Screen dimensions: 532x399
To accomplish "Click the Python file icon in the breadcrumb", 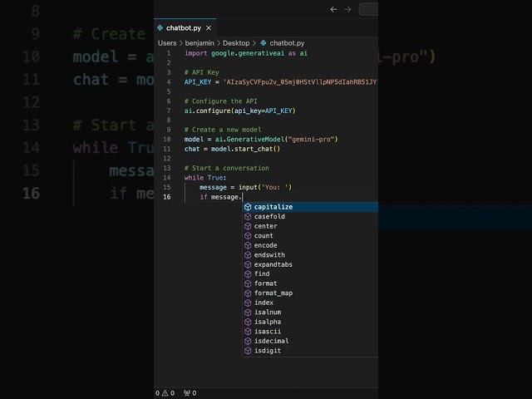I will coord(264,43).
